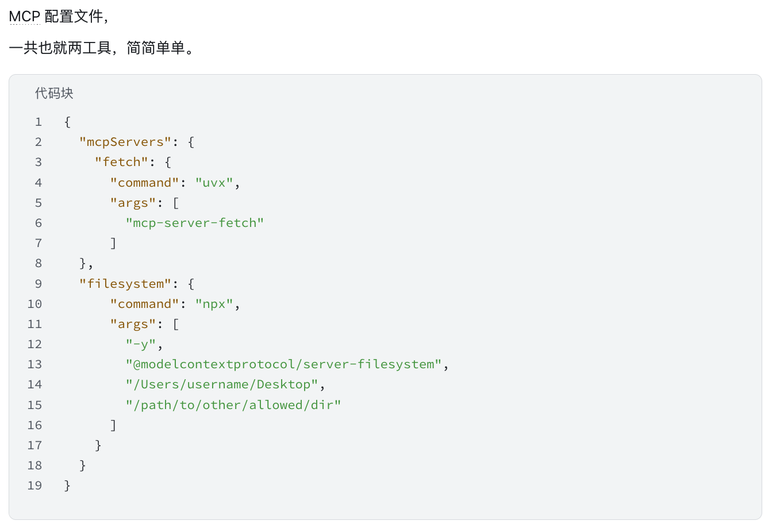The height and width of the screenshot is (532, 776).
Task: Click line number 10 in the gutter
Action: pos(34,304)
